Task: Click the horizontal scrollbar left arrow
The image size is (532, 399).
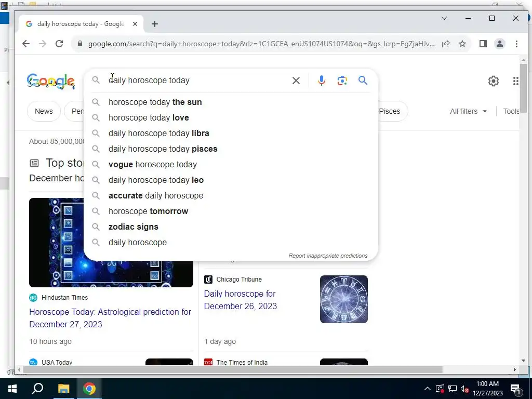Action: click(19, 369)
